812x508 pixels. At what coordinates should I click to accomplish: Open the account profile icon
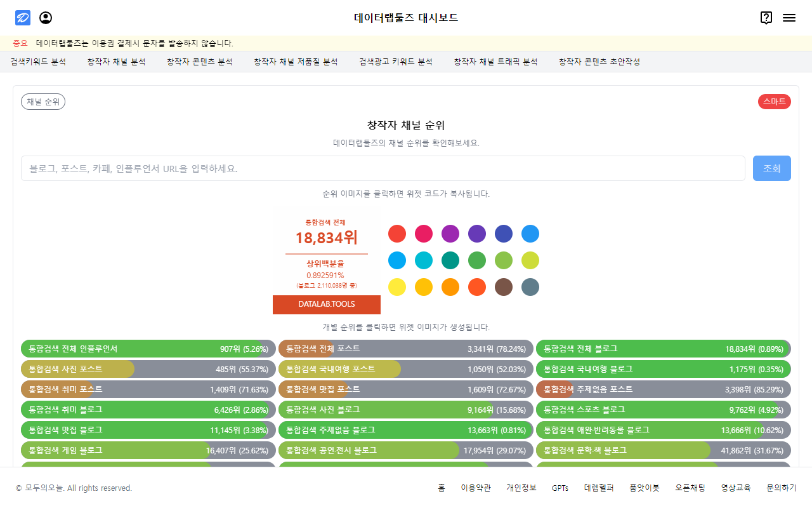pyautogui.click(x=45, y=17)
